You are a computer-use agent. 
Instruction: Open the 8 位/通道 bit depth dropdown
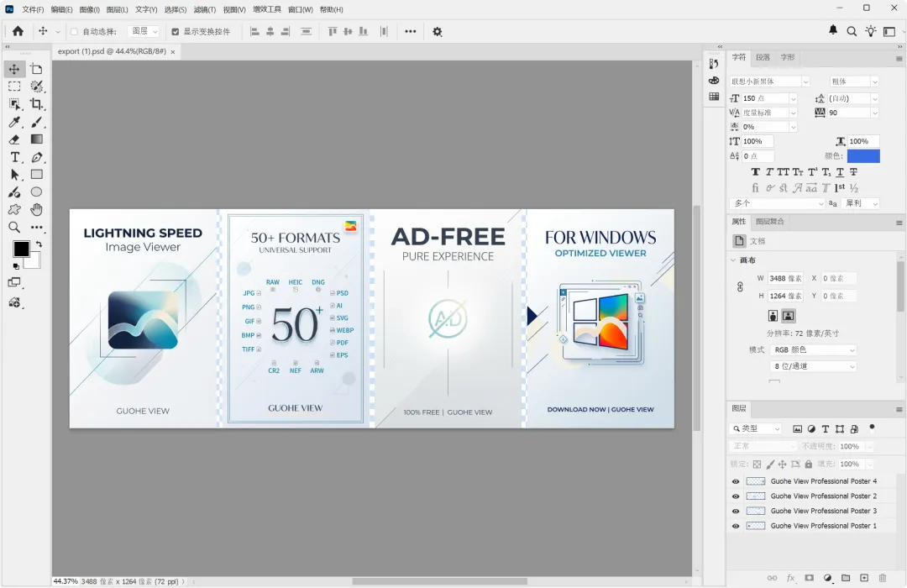[x=813, y=367]
